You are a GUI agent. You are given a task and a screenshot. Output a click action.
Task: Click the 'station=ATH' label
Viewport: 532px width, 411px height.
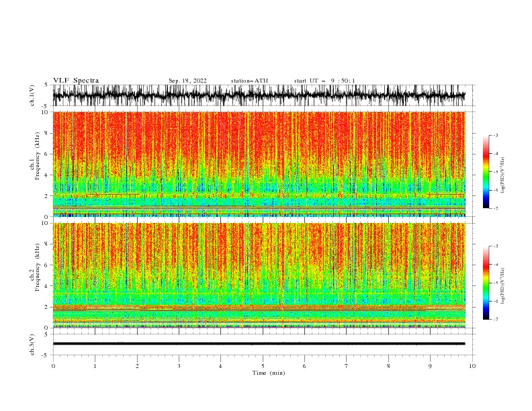(249, 81)
